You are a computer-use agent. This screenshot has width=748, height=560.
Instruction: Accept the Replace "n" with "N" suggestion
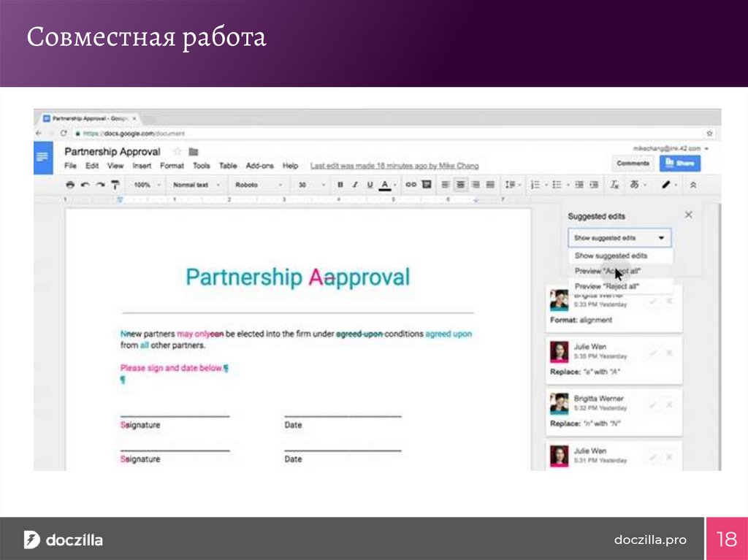[653, 405]
